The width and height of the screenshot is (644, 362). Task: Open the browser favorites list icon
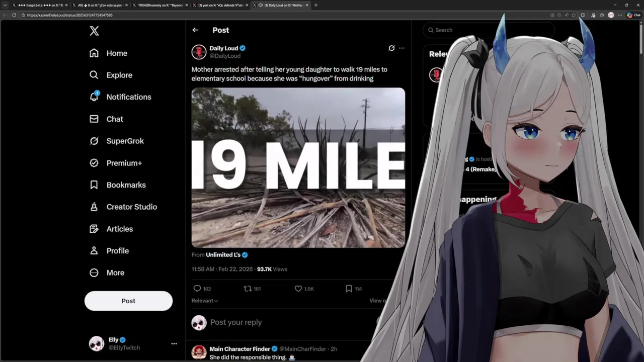[602, 15]
